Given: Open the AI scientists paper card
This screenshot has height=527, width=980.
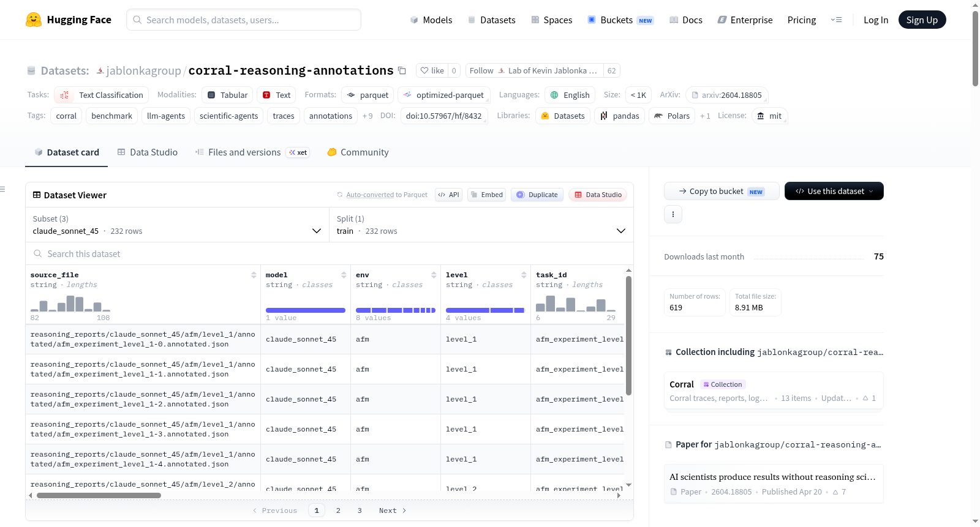Looking at the screenshot, I should 774,484.
